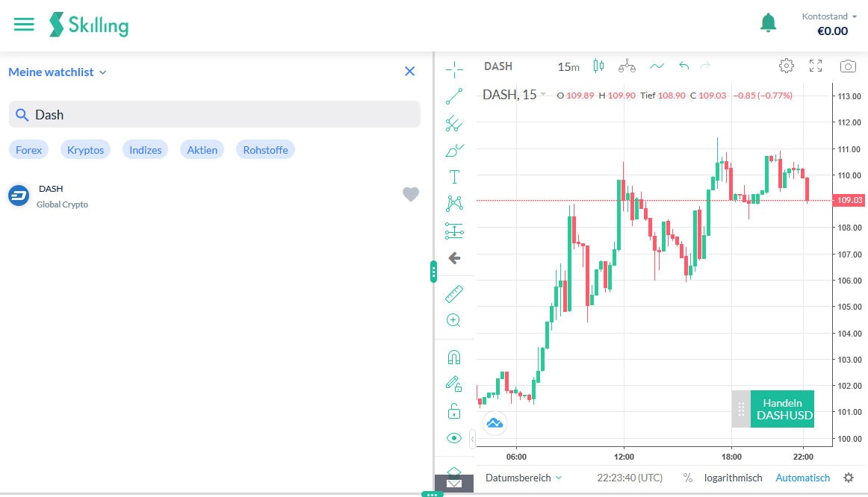Screen dimensions: 868x497
Task: Expand the Datumsbereich dropdown
Action: click(523, 478)
